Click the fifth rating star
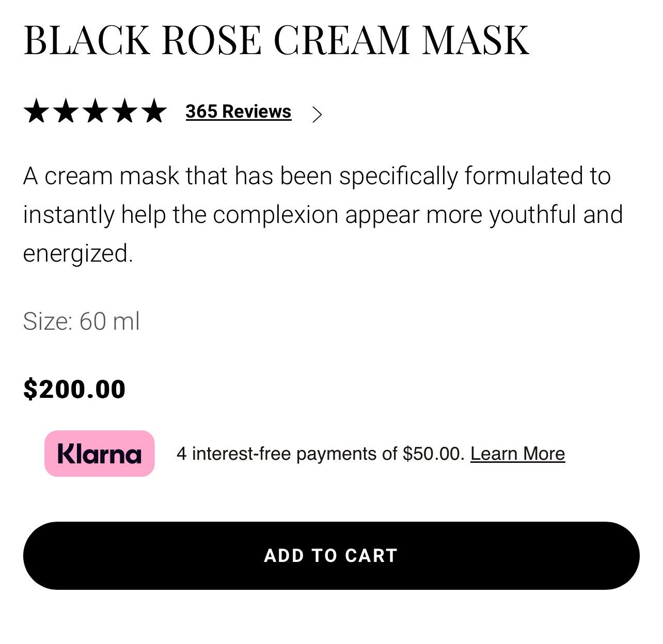The width and height of the screenshot is (663, 644). coord(154,111)
